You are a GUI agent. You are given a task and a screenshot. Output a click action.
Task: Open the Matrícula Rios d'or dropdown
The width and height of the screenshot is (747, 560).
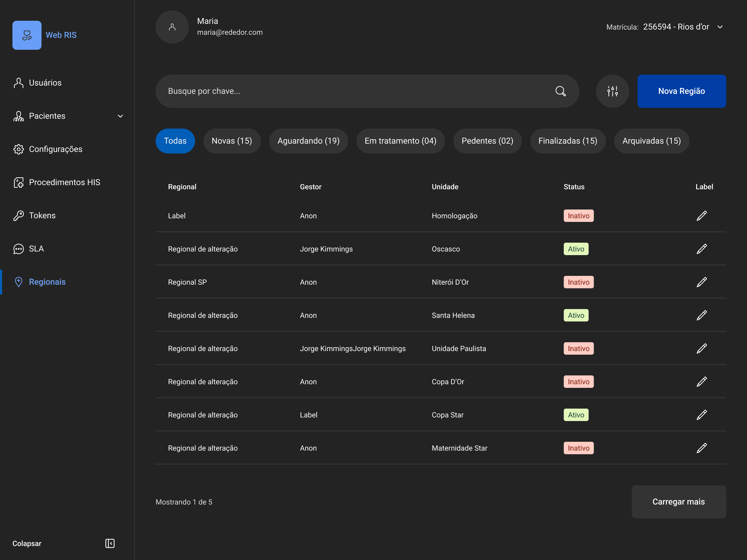tap(720, 27)
